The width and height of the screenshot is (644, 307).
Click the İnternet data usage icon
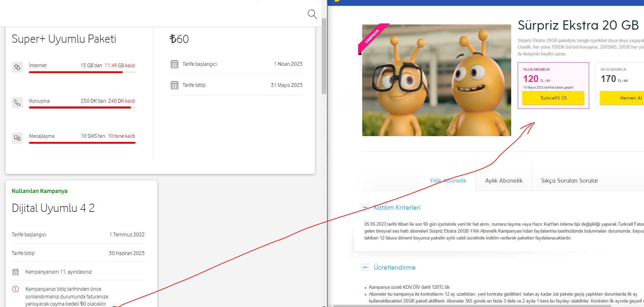pos(17,67)
